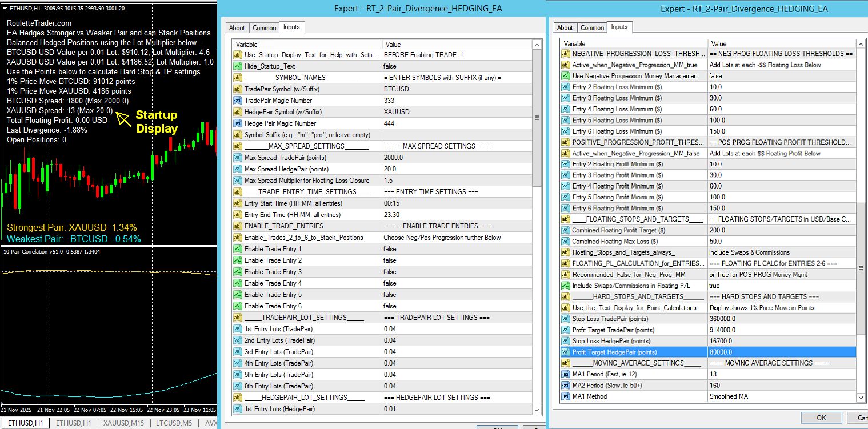Click the boolean icon beside Hide_Startup_Text
The height and width of the screenshot is (429, 868).
click(x=238, y=66)
